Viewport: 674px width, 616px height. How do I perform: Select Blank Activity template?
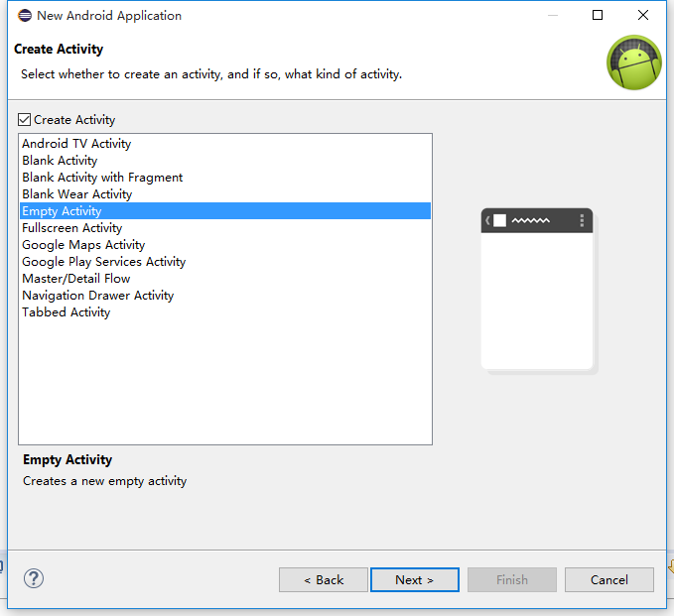click(x=225, y=161)
